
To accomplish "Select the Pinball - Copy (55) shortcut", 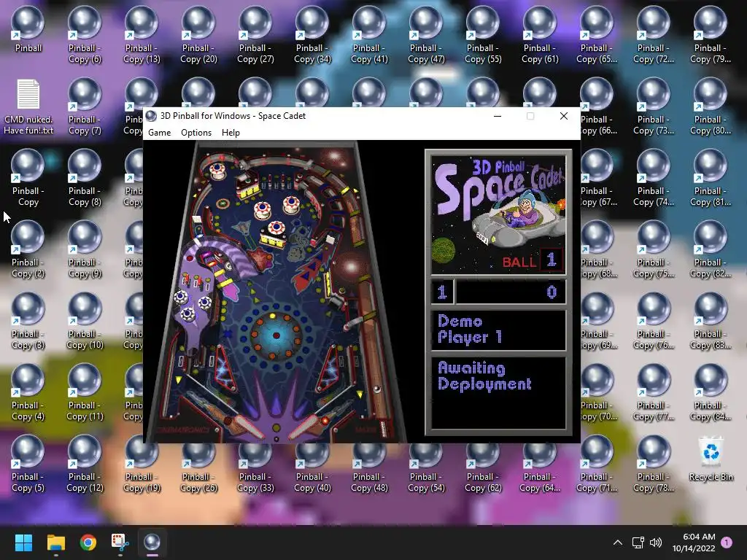I will pyautogui.click(x=483, y=35).
